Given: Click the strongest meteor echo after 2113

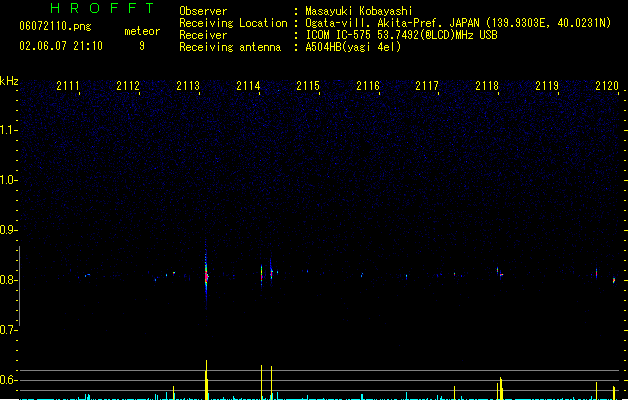Looking at the screenshot, I should (206, 276).
